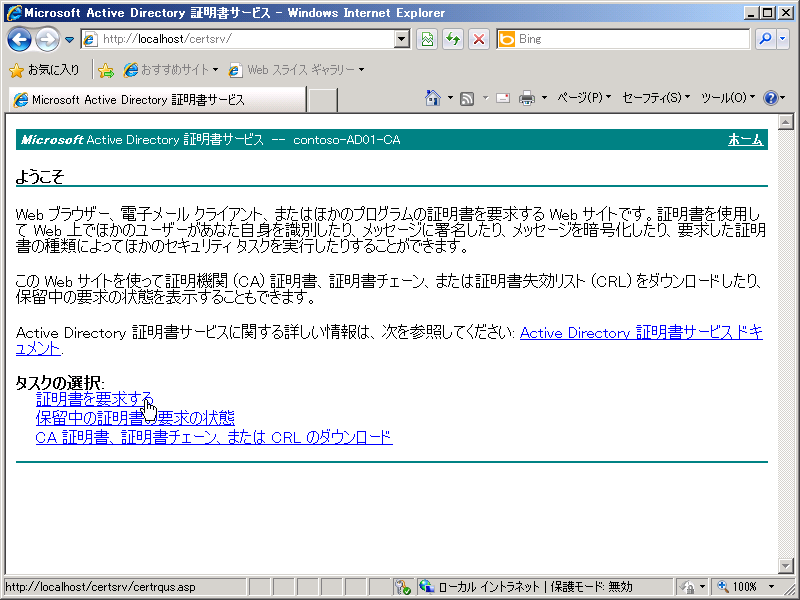Open the search provider dropdown arrow
The image size is (800, 600).
[783, 39]
